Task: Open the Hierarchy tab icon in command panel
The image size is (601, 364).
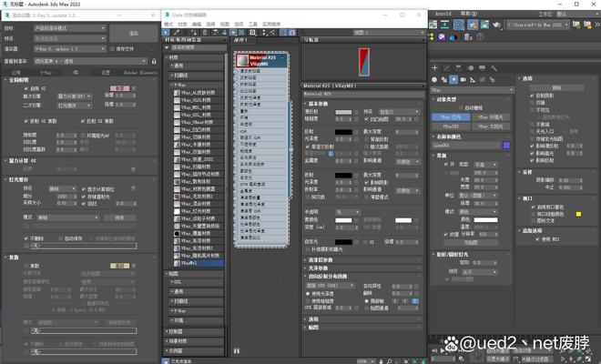Action: pos(458,68)
